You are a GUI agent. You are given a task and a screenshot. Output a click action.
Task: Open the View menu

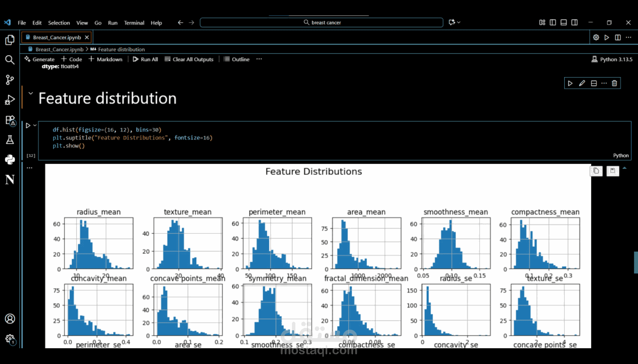pyautogui.click(x=82, y=23)
